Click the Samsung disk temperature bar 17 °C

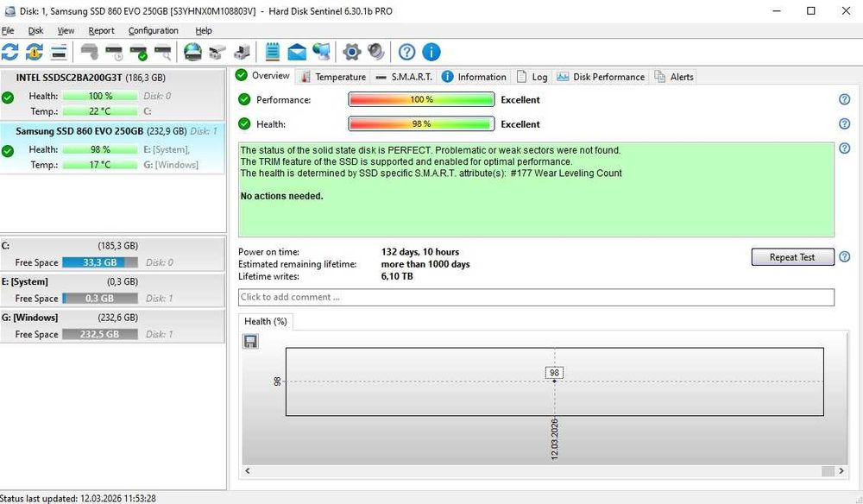pos(99,165)
